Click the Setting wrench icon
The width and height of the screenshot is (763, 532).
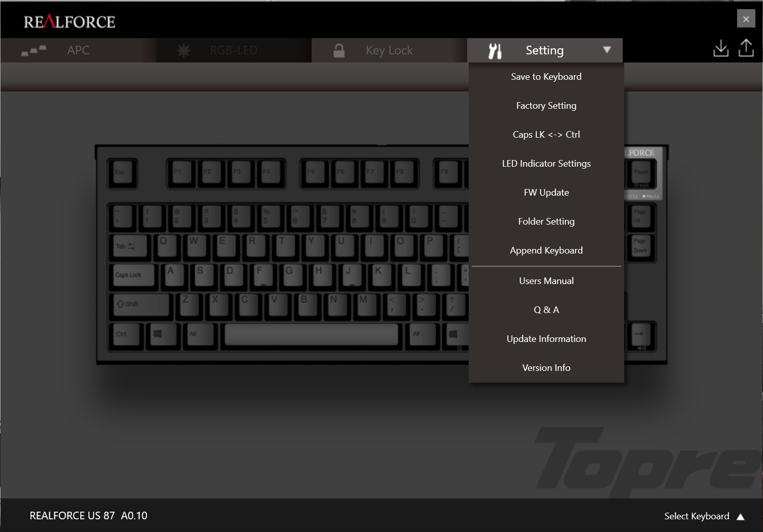pos(495,50)
